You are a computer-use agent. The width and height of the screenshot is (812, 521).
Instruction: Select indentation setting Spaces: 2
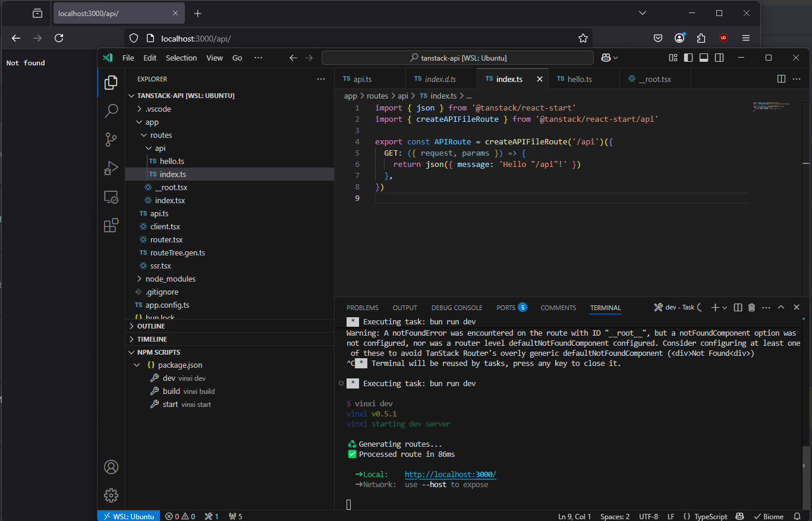[615, 516]
